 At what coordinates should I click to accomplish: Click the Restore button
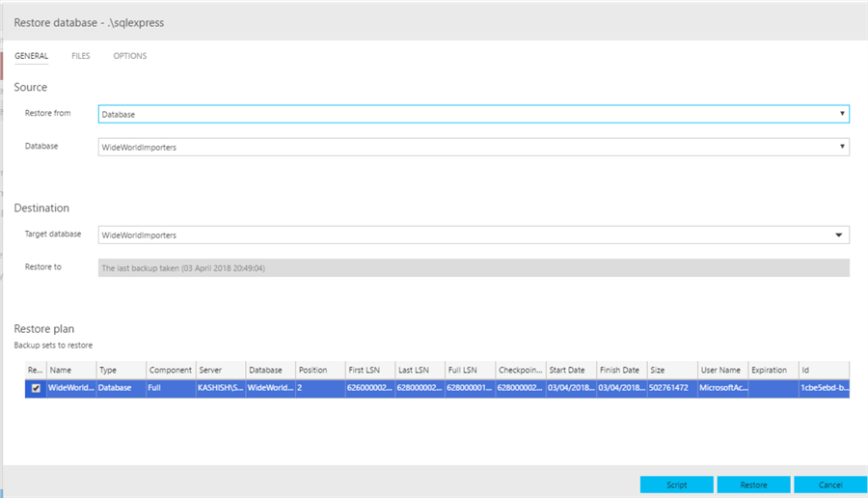[x=753, y=484]
